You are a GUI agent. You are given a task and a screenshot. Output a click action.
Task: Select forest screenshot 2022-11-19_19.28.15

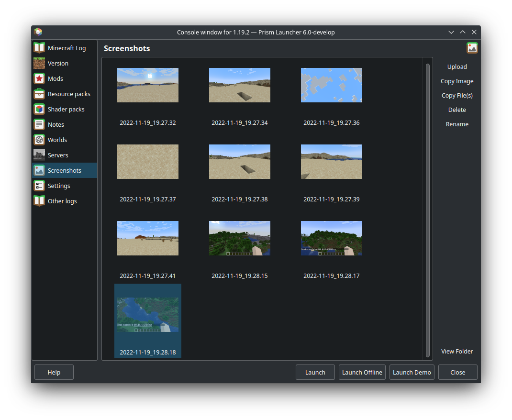coord(240,238)
